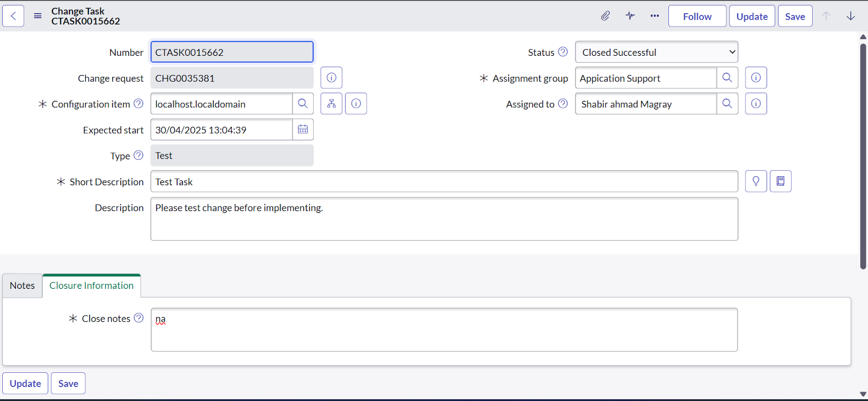Click the paperclip attachments icon

point(605,16)
